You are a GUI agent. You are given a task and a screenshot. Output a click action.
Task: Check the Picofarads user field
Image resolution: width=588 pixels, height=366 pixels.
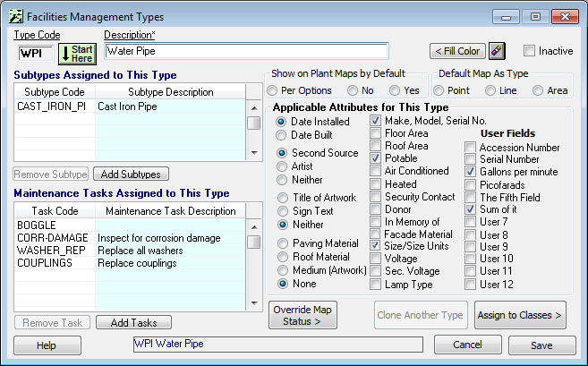tap(470, 185)
